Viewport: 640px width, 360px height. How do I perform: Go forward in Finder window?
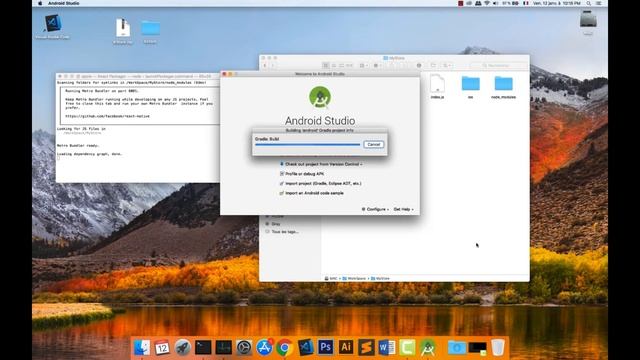273,65
